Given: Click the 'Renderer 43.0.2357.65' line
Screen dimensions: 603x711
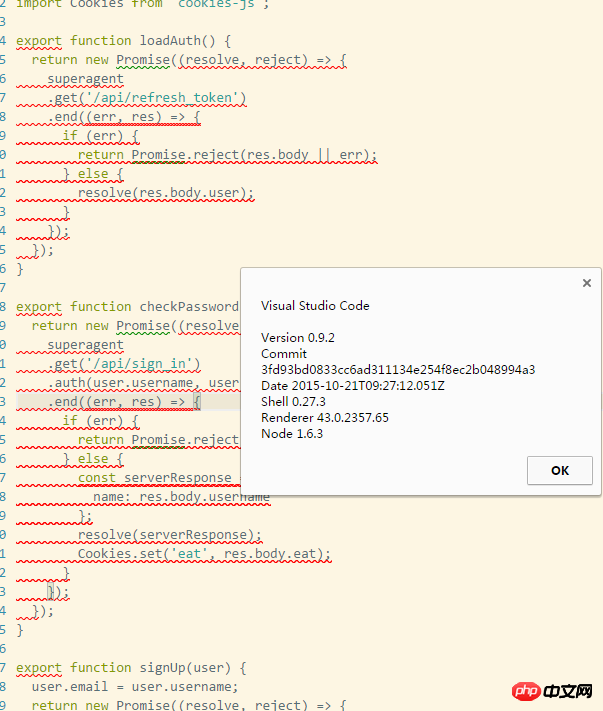Looking at the screenshot, I should [325, 418].
